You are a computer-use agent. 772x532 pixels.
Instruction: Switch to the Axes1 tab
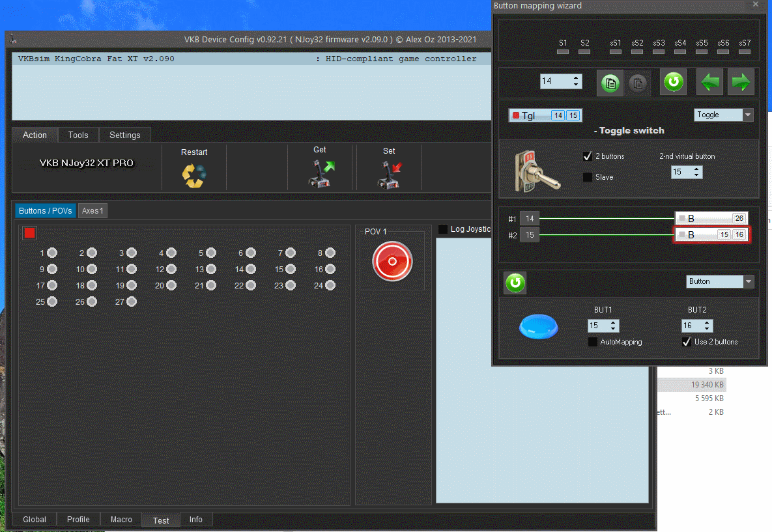93,210
